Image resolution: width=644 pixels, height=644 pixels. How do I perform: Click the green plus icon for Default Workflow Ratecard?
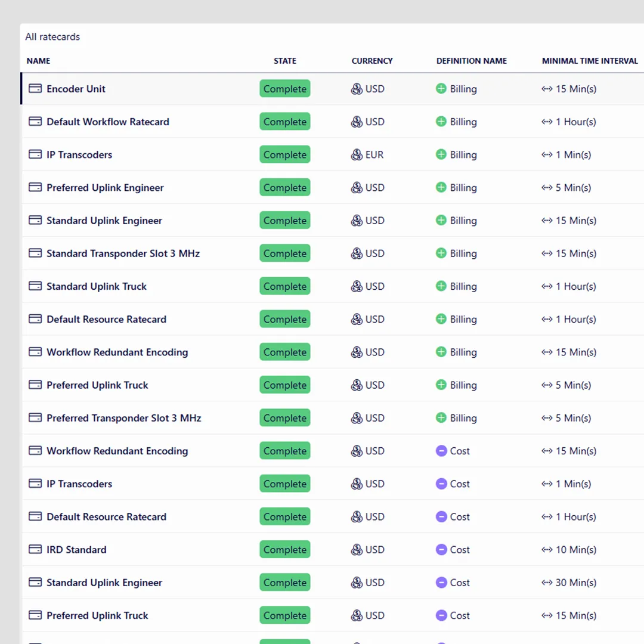coord(441,122)
